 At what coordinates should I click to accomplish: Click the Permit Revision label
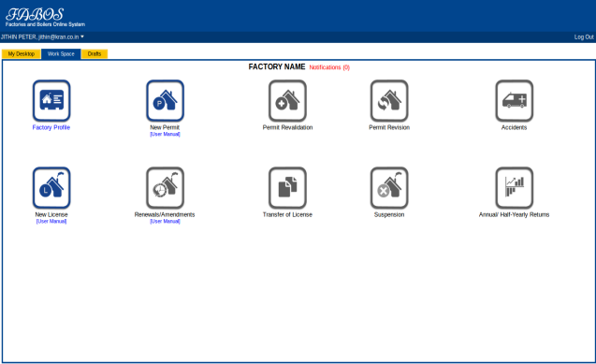pyautogui.click(x=389, y=127)
